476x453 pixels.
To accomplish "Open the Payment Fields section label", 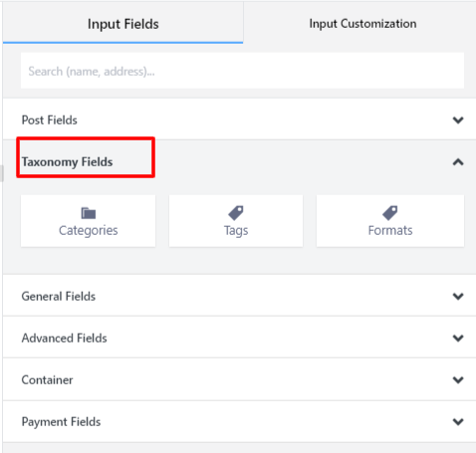I will (x=61, y=422).
